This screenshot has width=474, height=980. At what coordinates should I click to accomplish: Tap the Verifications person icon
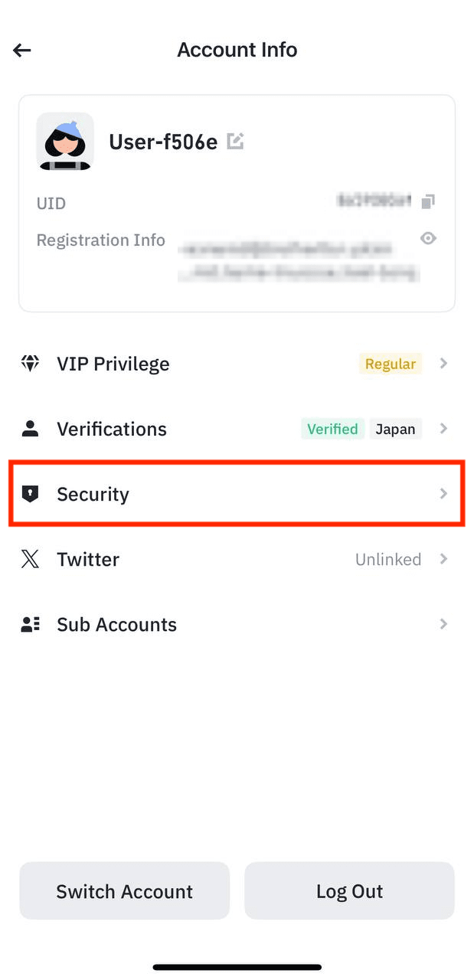(30, 429)
